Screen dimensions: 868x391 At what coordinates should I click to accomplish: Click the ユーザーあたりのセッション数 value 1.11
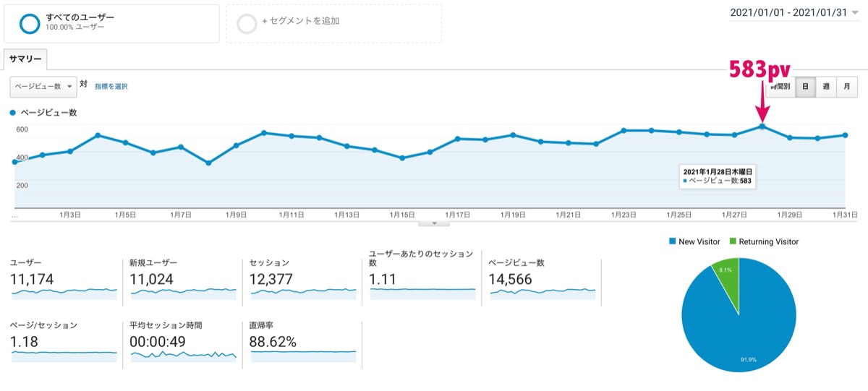pyautogui.click(x=383, y=279)
